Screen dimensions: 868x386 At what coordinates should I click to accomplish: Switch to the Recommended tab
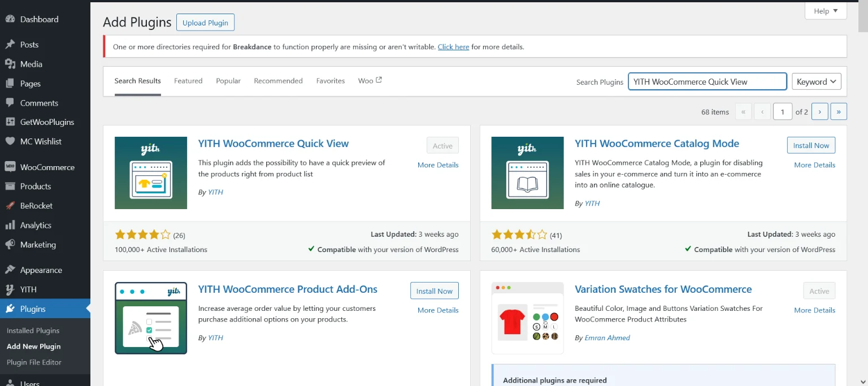(x=279, y=81)
